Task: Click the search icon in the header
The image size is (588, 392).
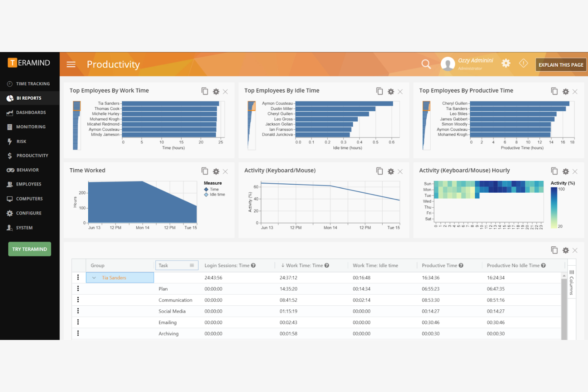Action: pos(426,64)
